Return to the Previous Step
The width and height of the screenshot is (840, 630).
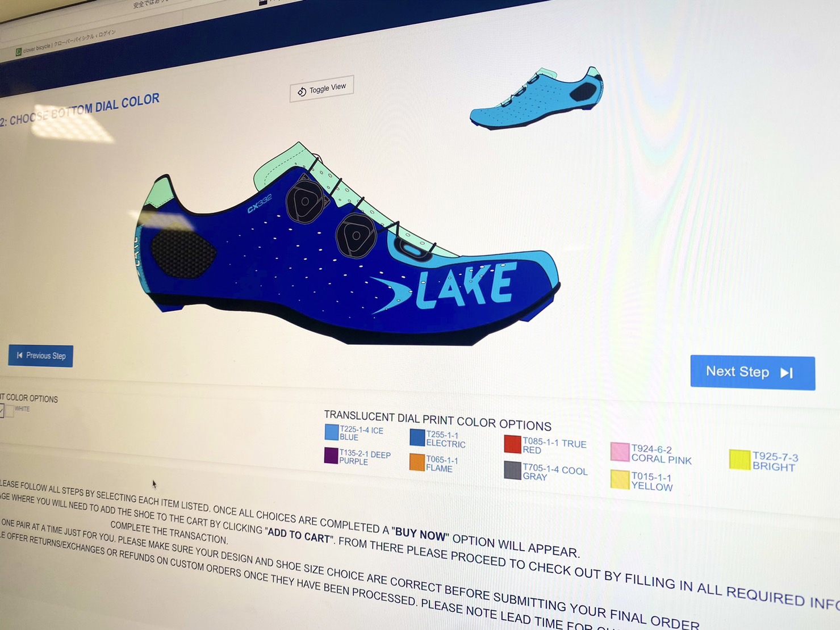41,356
